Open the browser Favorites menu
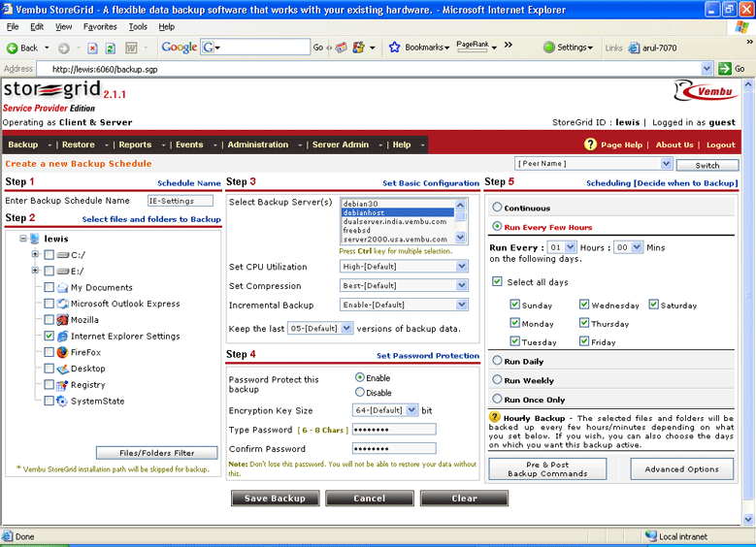This screenshot has height=547, width=756. pos(100,27)
